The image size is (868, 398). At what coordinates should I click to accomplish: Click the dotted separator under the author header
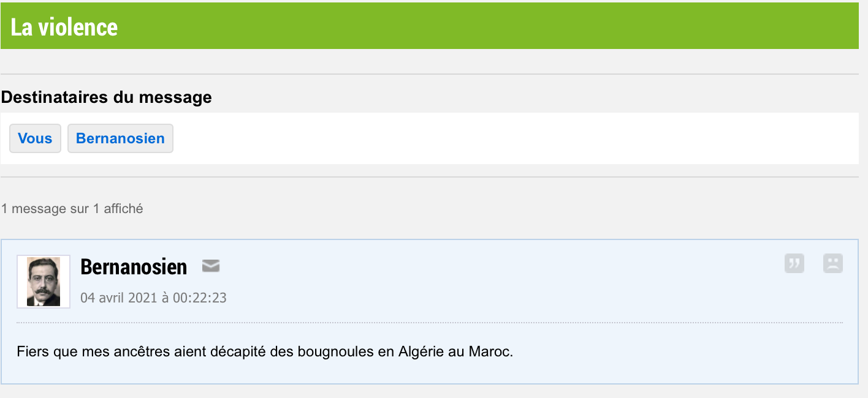(429, 322)
